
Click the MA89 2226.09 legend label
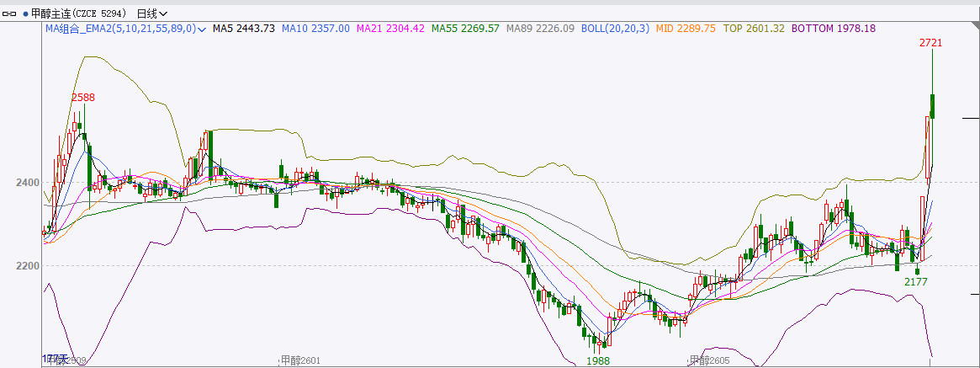(x=540, y=29)
